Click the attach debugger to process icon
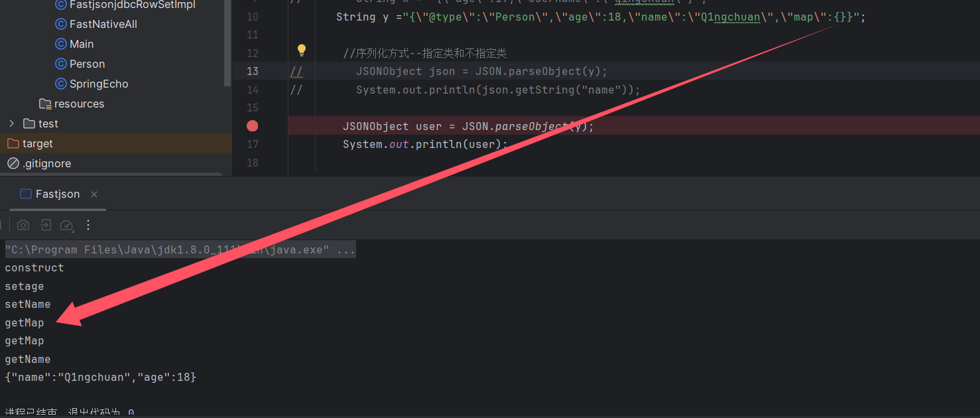The height and width of the screenshot is (418, 980). pyautogui.click(x=45, y=226)
